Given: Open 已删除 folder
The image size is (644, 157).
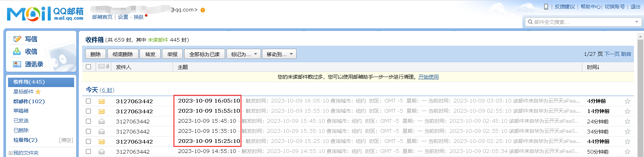Looking at the screenshot, I should (x=21, y=130).
